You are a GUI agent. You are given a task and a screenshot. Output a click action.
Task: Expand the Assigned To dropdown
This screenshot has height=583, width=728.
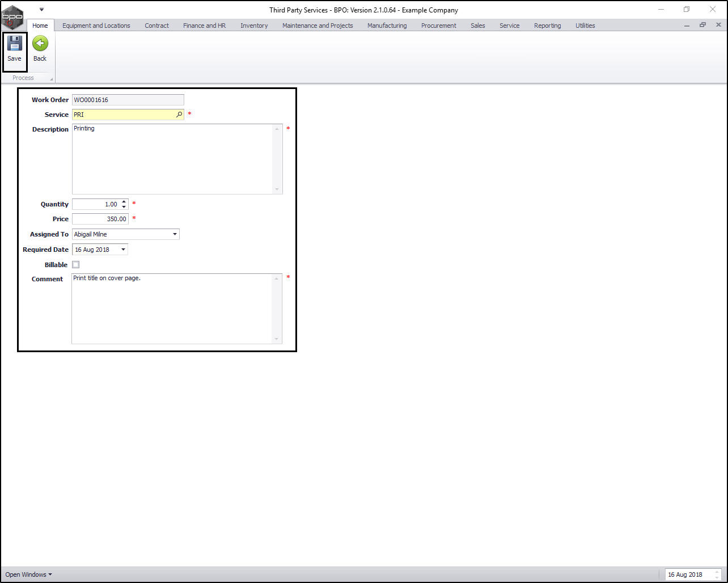coord(175,234)
